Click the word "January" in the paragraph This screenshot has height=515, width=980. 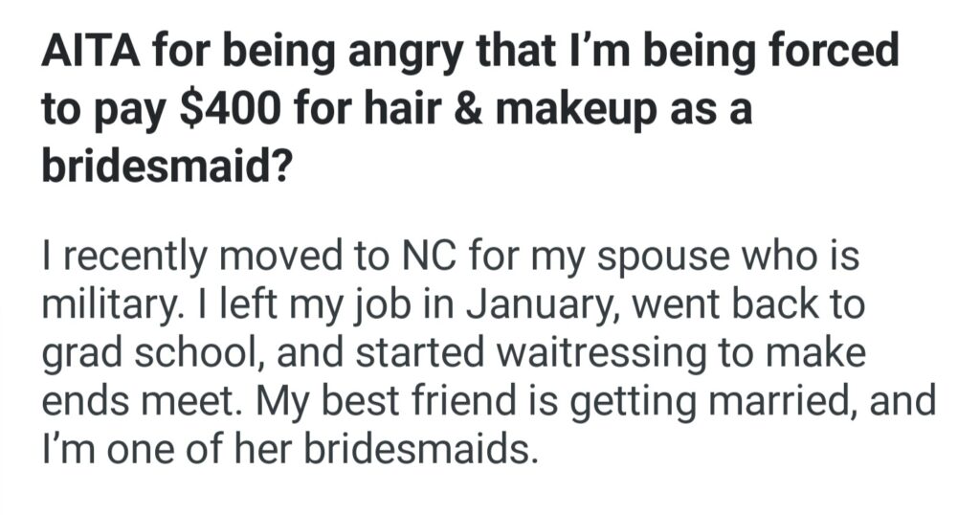pyautogui.click(x=531, y=307)
